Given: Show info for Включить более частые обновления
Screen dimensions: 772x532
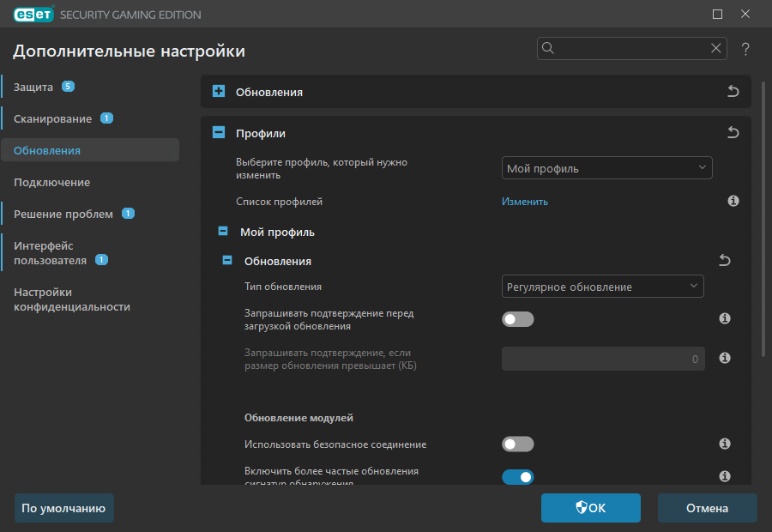Looking at the screenshot, I should [724, 476].
